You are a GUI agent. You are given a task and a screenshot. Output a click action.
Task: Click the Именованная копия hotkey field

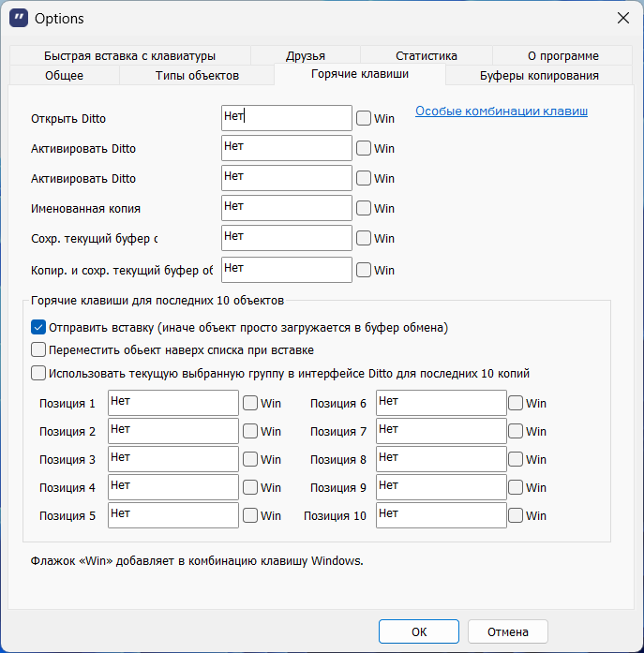(x=287, y=208)
